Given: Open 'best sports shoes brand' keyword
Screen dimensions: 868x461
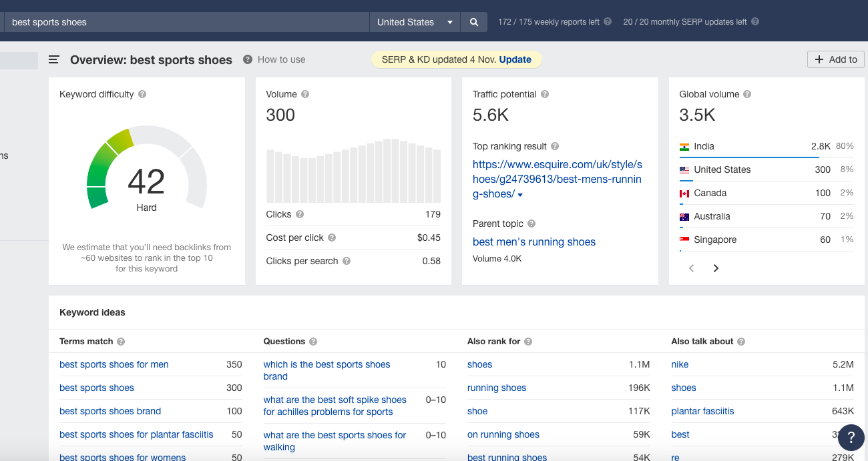Looking at the screenshot, I should pos(110,412).
